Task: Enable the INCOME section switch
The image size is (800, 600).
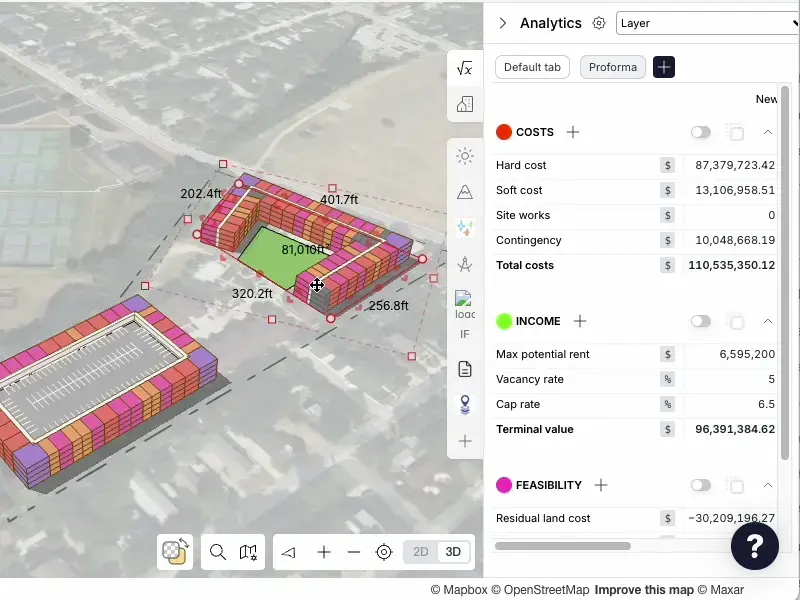Action: tap(700, 321)
